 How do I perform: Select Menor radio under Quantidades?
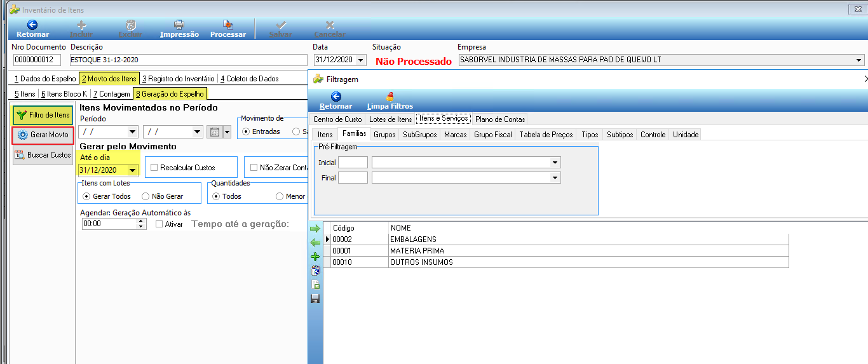280,196
